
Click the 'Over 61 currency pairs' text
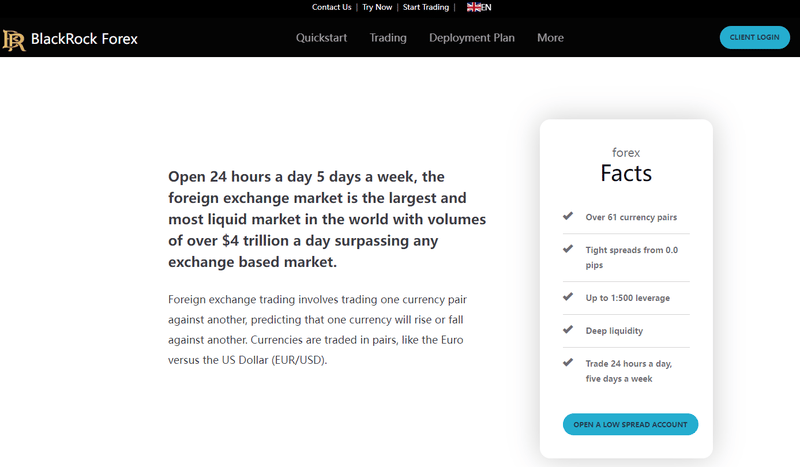631,217
